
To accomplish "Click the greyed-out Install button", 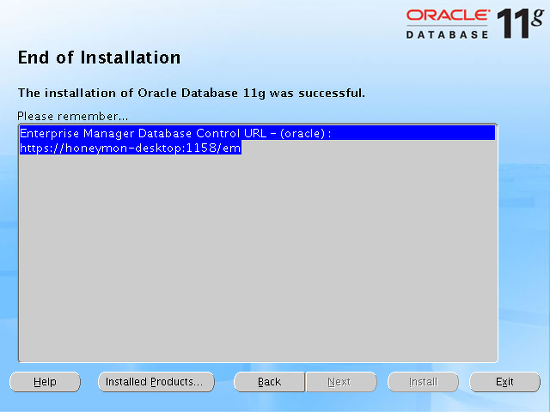I will click(x=423, y=382).
